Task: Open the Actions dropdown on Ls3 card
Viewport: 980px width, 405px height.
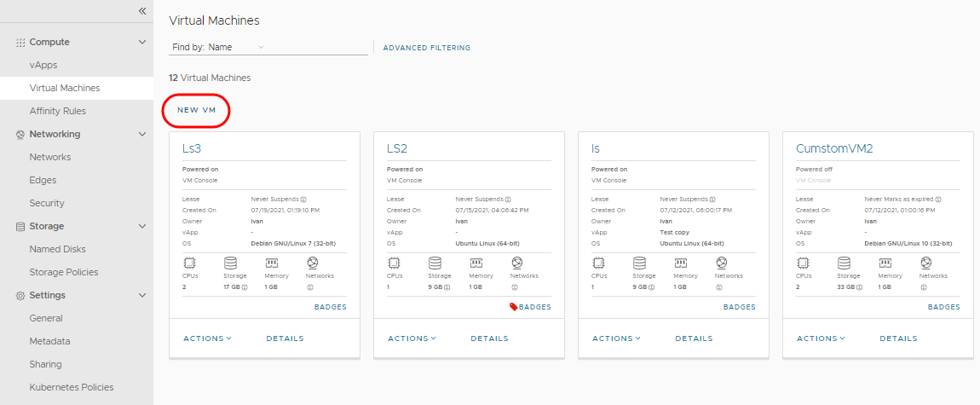Action: point(207,338)
